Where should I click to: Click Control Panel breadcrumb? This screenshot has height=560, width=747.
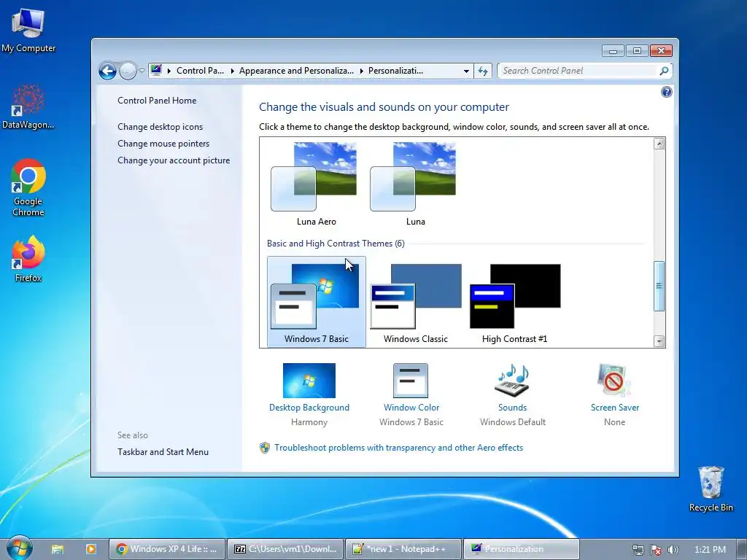[200, 71]
